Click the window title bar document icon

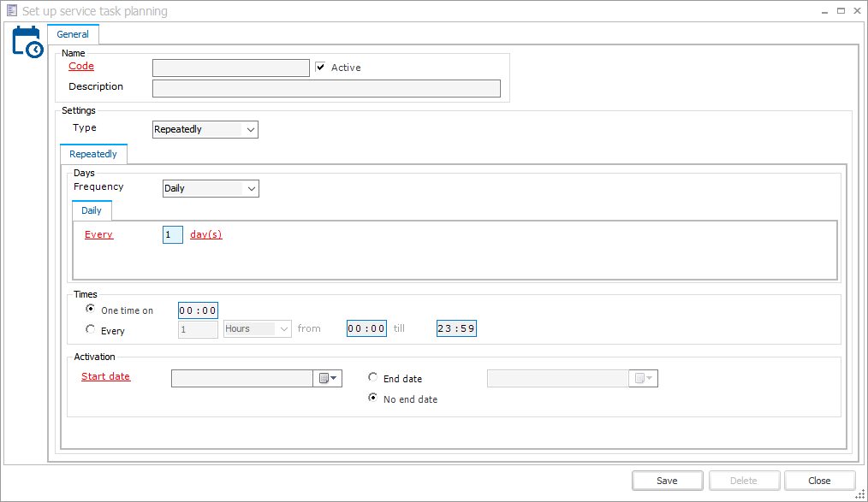pyautogui.click(x=11, y=11)
